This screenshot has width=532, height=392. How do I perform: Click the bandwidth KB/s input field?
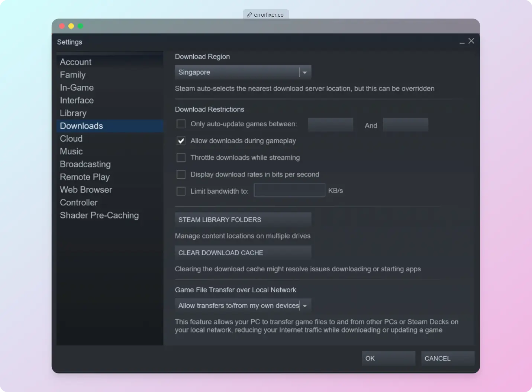click(x=290, y=190)
